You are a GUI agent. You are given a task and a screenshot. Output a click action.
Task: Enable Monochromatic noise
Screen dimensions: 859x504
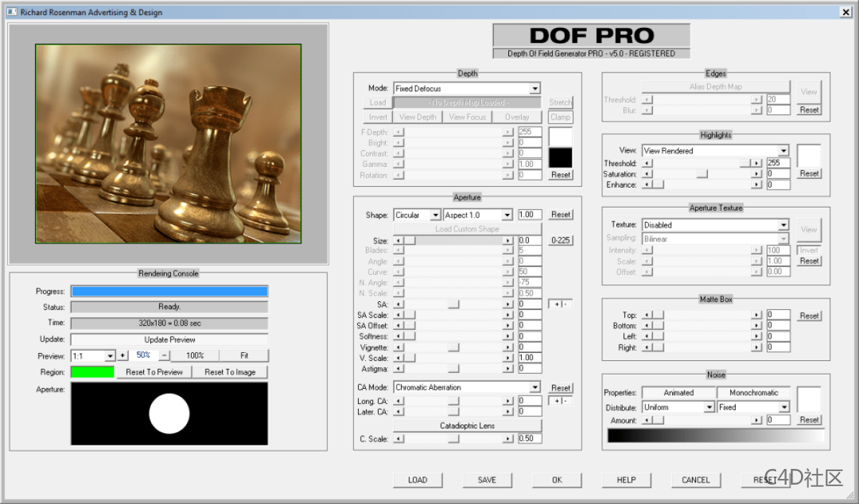coord(754,392)
